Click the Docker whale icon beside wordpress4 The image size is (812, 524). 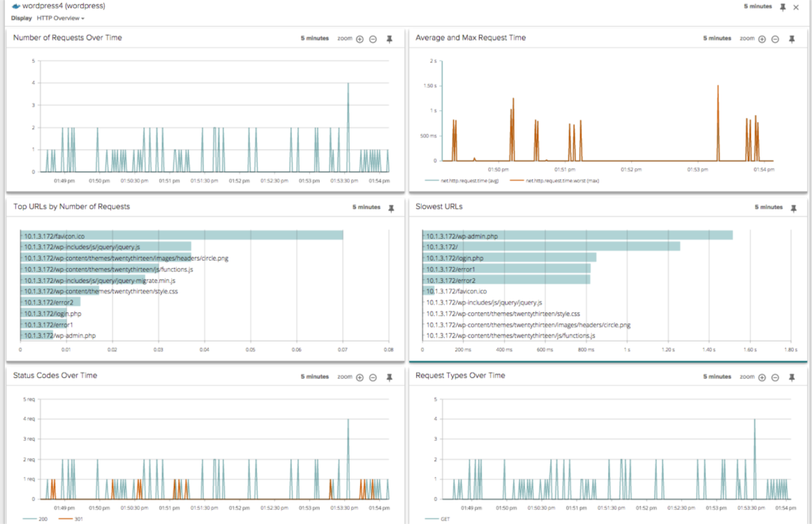(16, 6)
